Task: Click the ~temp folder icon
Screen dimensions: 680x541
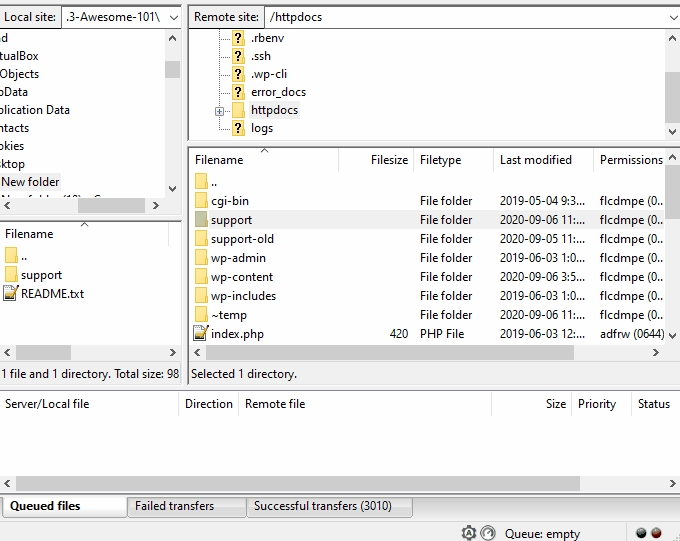Action: (201, 315)
